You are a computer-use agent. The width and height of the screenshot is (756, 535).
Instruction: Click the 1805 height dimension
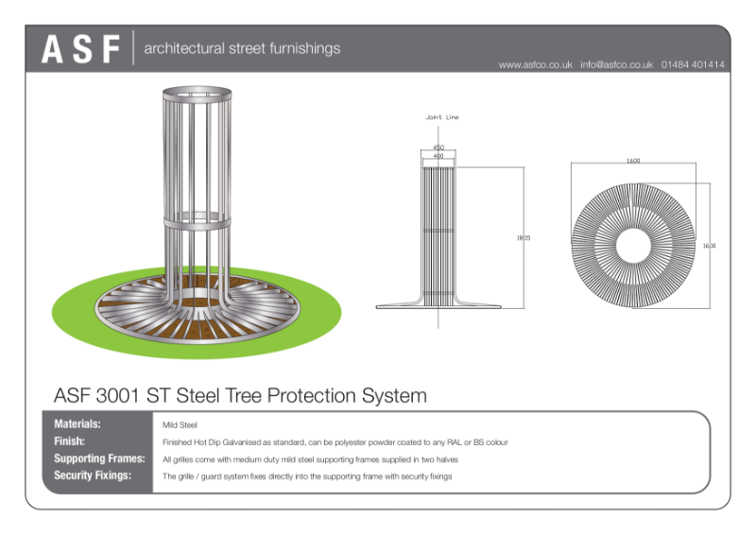click(524, 238)
